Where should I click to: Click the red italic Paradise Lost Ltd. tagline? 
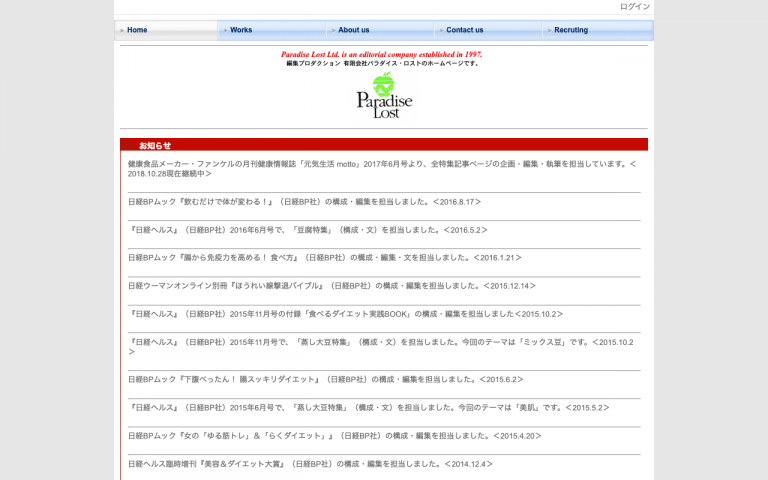point(382,54)
